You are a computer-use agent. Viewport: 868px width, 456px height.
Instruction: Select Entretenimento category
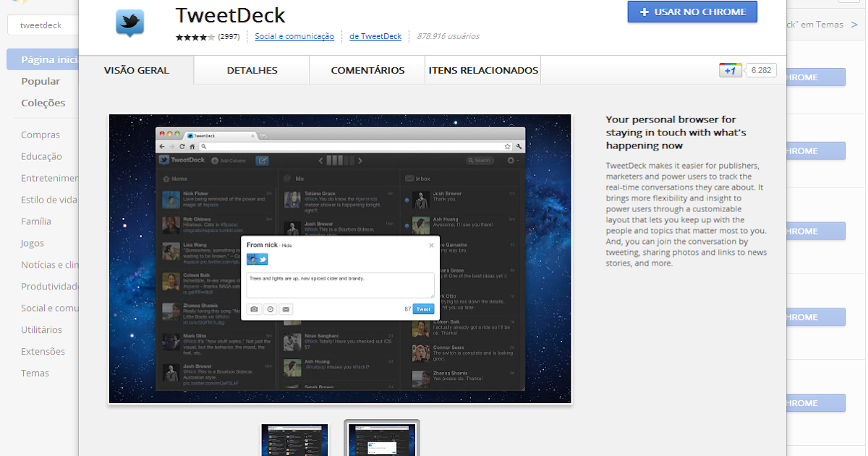(49, 178)
